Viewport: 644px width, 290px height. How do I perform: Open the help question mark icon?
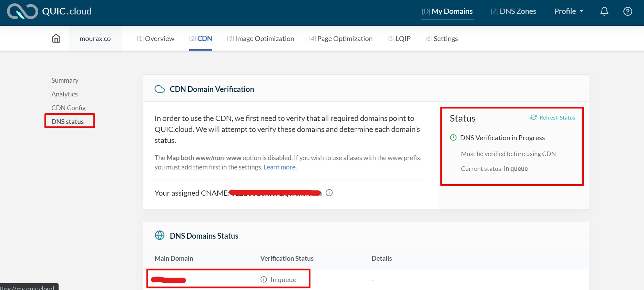click(x=628, y=11)
